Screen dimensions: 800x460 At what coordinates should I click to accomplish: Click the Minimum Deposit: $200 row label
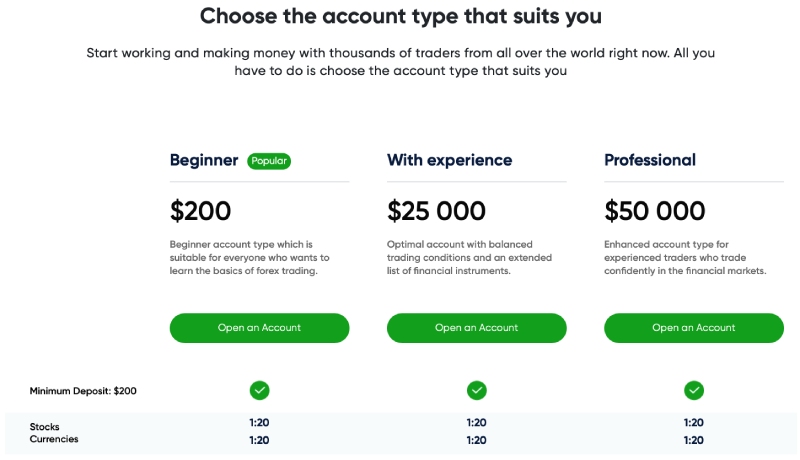83,391
